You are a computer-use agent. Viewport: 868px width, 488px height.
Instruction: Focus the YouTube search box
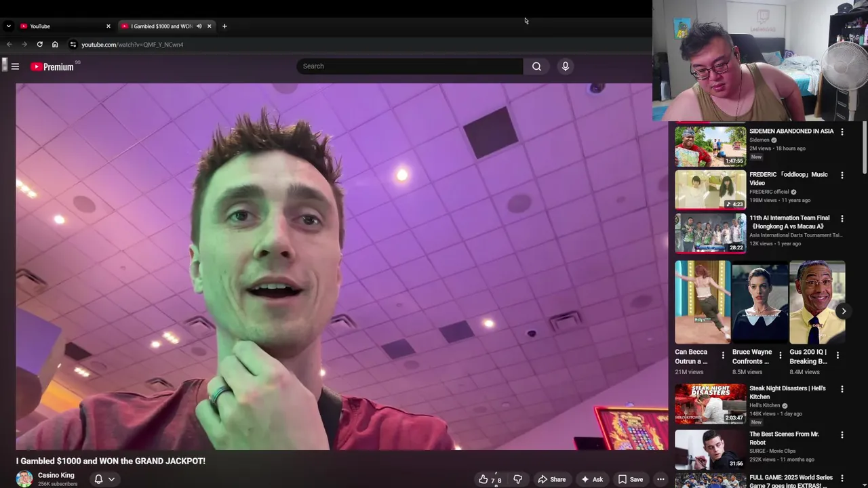[410, 66]
